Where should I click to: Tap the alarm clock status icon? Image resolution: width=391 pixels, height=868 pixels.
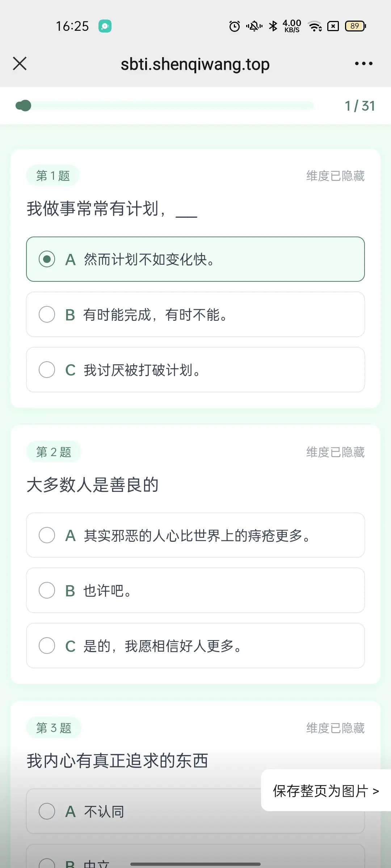pos(235,26)
